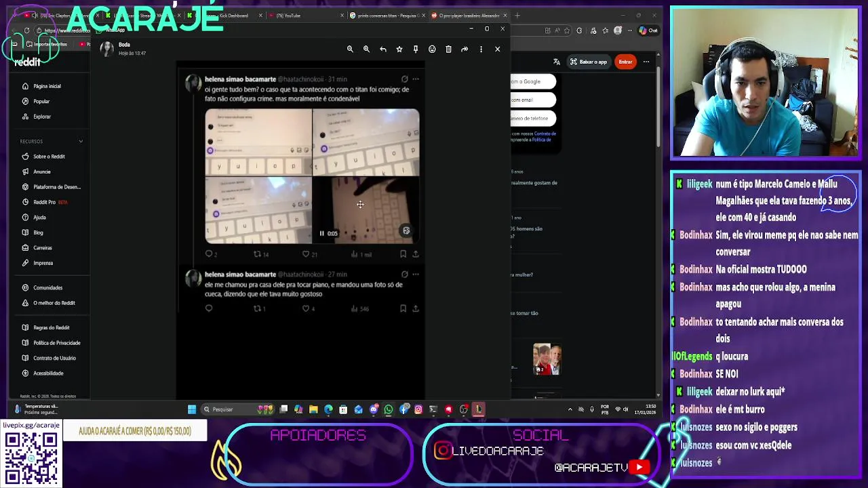This screenshot has height=488, width=868.
Task: Open Reddit three-dot menu beside Entrar
Action: click(x=646, y=62)
